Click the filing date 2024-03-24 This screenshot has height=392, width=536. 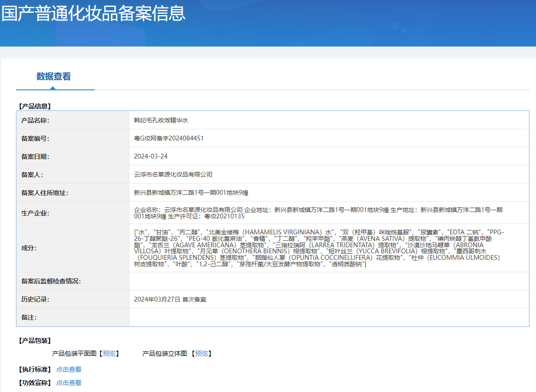tap(151, 156)
